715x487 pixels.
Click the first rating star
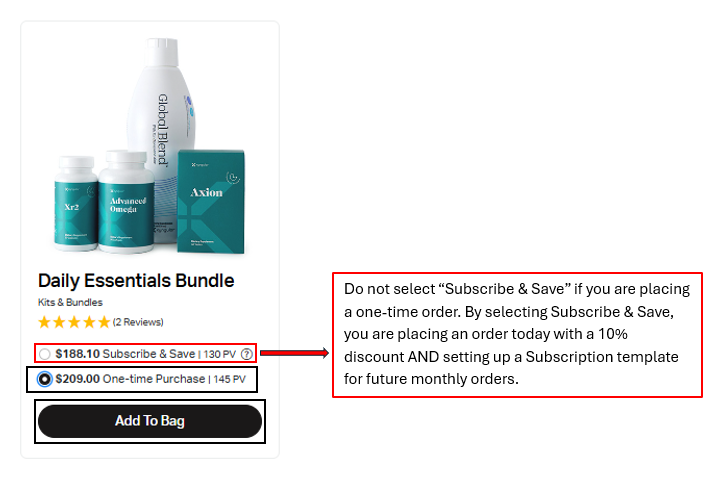click(44, 322)
